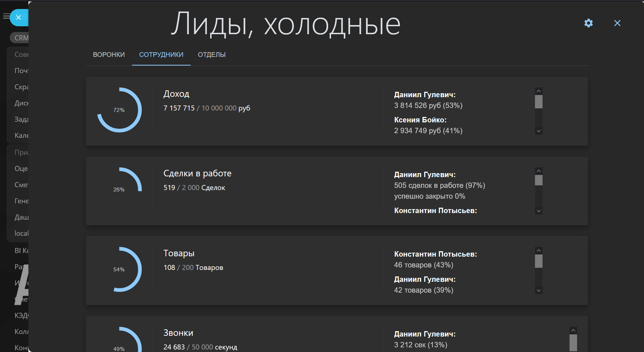
Task: Click the Звонки card title
Action: coord(178,333)
